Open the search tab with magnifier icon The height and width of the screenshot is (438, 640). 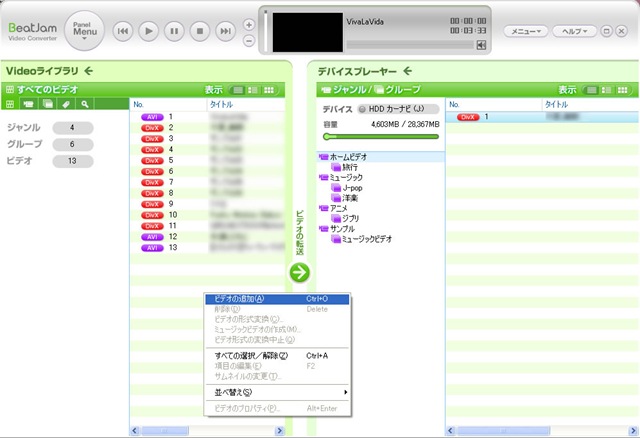[x=86, y=104]
